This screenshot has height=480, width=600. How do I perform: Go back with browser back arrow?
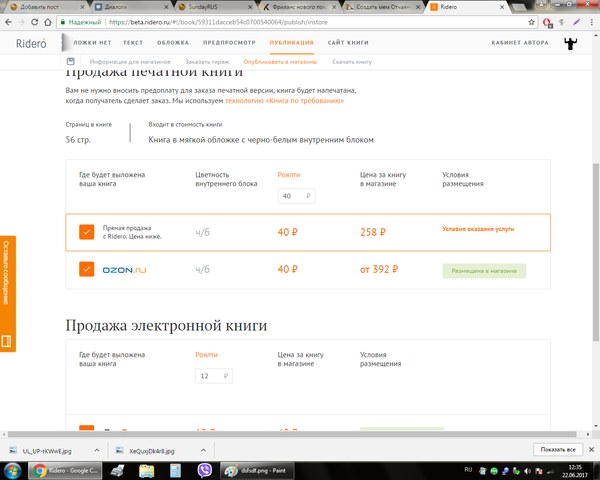[x=8, y=22]
